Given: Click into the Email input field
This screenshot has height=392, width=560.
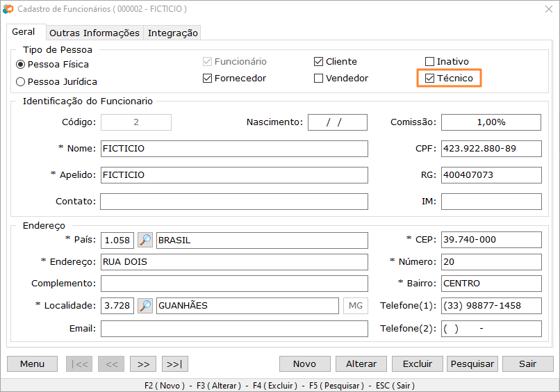Looking at the screenshot, I should 234,329.
